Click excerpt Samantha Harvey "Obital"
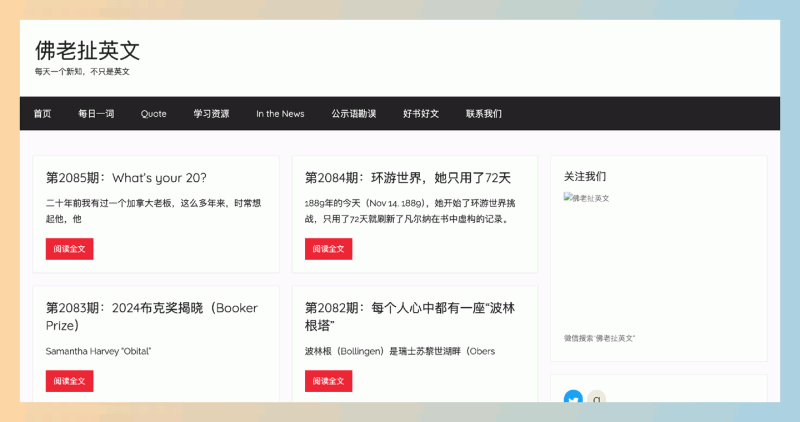This screenshot has height=422, width=800. point(98,351)
